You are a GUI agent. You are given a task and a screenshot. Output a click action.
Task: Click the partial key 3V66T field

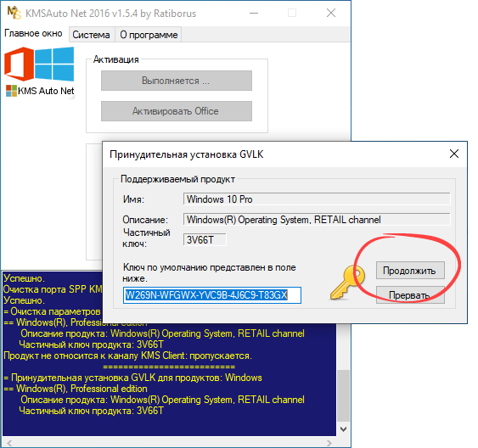point(205,239)
